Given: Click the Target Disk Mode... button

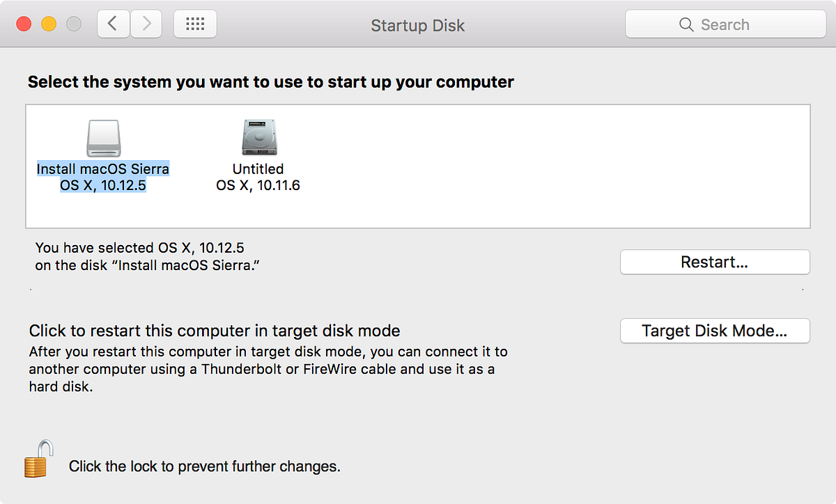Looking at the screenshot, I should 714,331.
